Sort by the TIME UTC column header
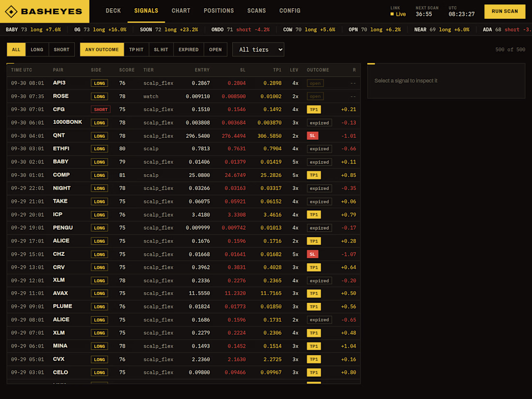 point(21,70)
